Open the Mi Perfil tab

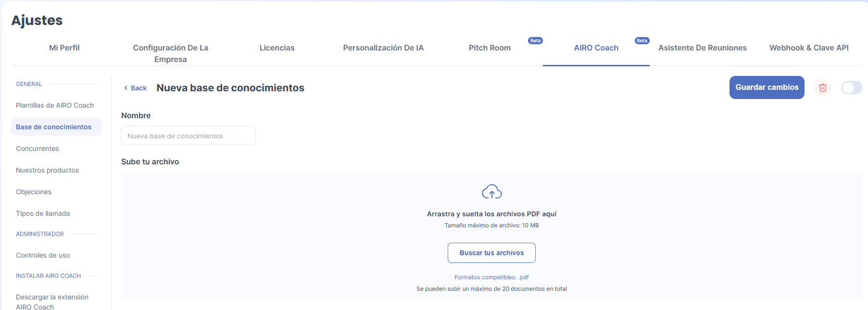64,48
